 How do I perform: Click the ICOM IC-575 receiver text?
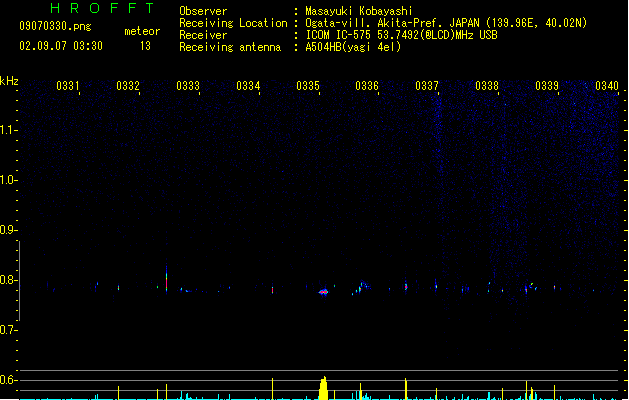(402, 35)
